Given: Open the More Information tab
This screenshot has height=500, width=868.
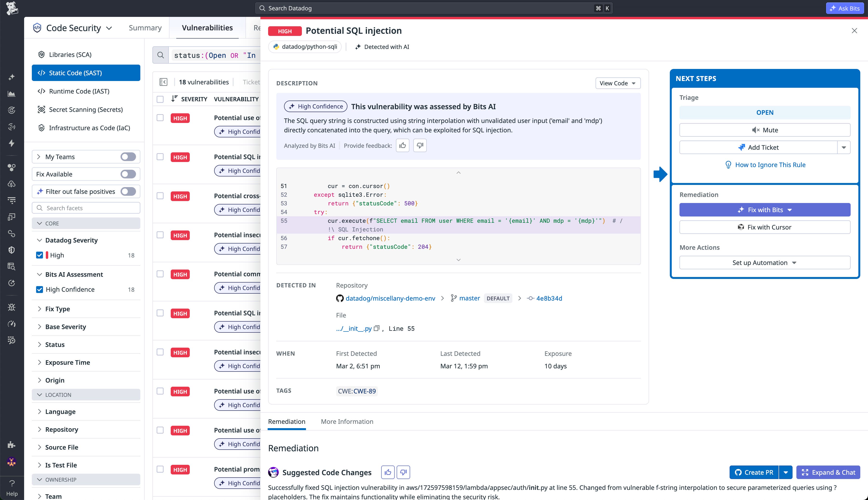Looking at the screenshot, I should pyautogui.click(x=347, y=421).
